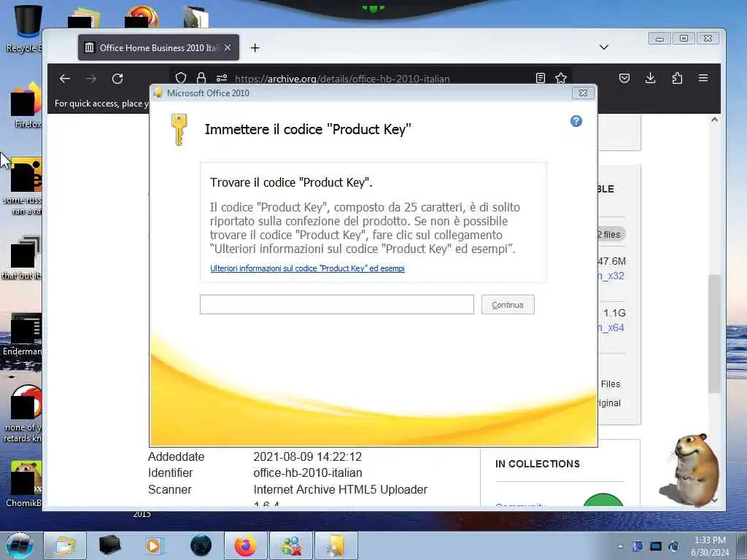Screen dimensions: 747x560
Task: Close the Microsoft Office 2010 dialog
Action: pyautogui.click(x=583, y=93)
